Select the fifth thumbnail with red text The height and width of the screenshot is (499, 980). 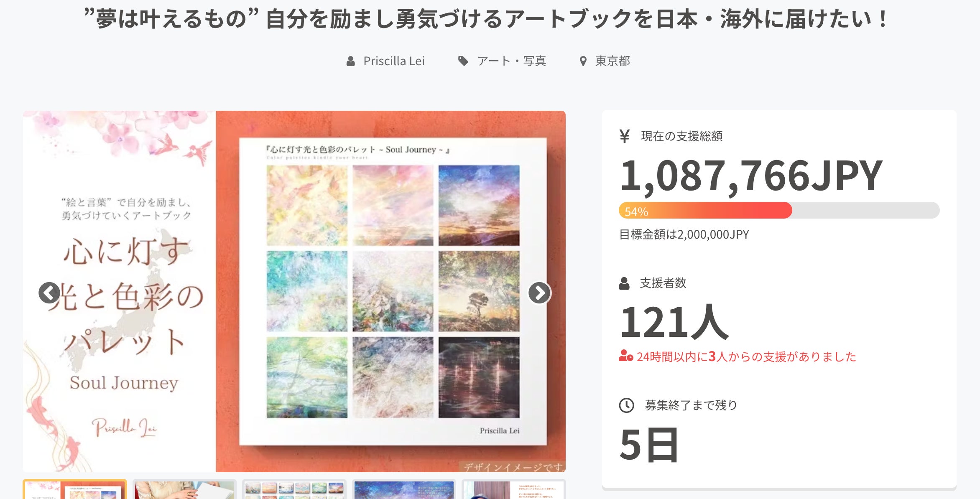pos(514,489)
